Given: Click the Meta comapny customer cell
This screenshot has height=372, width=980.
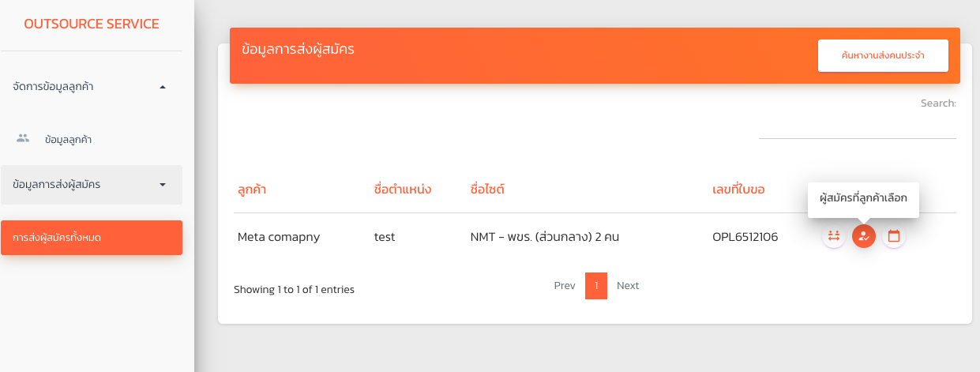Looking at the screenshot, I should (x=279, y=236).
